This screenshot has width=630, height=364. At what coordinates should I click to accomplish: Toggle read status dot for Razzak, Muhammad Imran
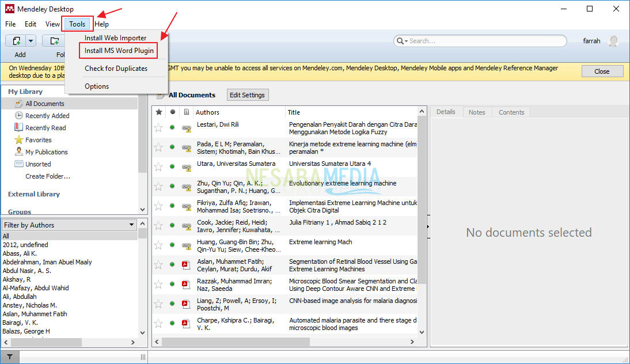172,284
